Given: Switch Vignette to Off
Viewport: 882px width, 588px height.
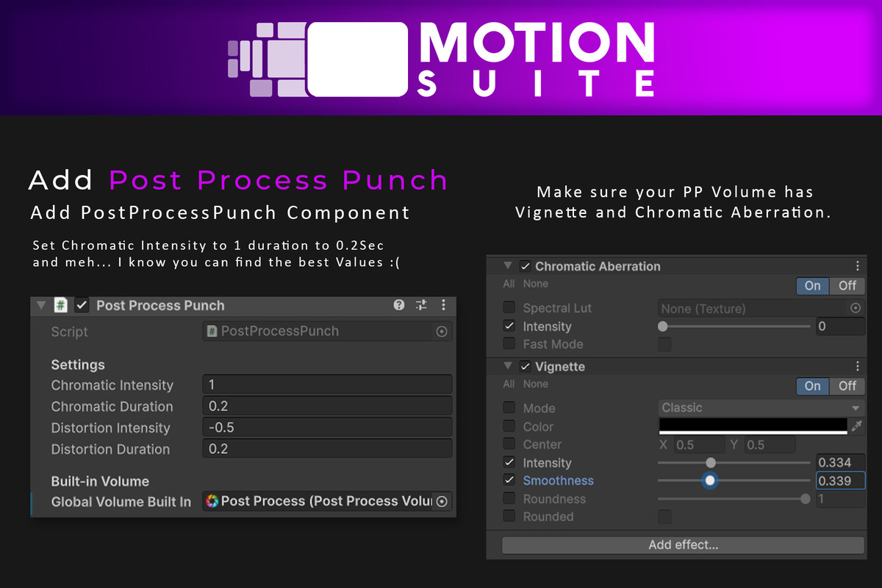Looking at the screenshot, I should point(847,386).
